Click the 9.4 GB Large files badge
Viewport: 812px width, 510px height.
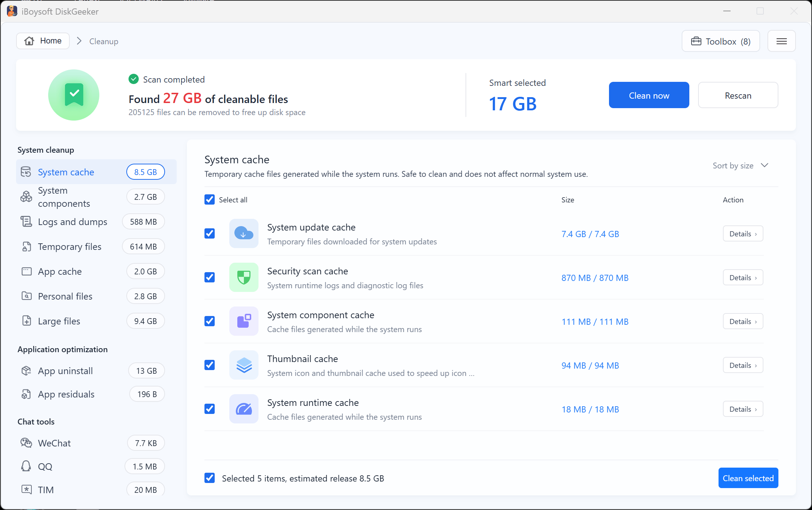click(145, 321)
